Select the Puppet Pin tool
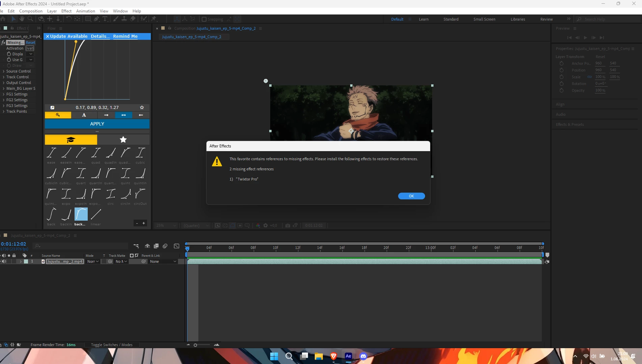Image resolution: width=642 pixels, height=364 pixels. (154, 19)
